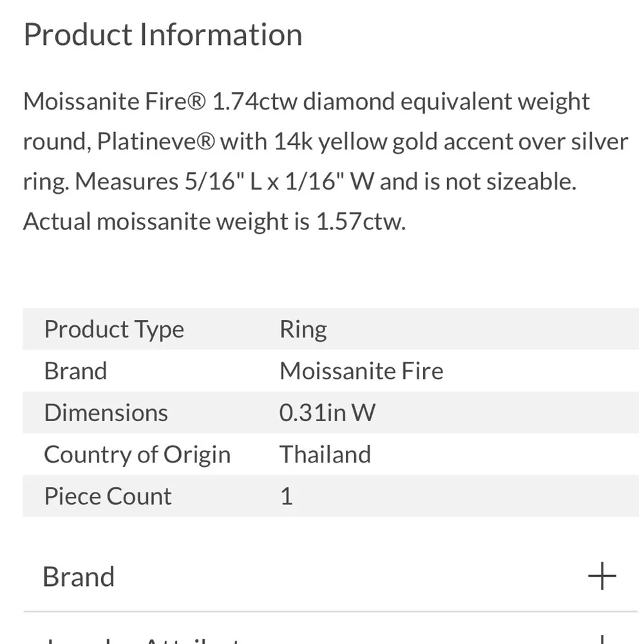
Task: Select the piece count value 1
Action: click(x=287, y=496)
